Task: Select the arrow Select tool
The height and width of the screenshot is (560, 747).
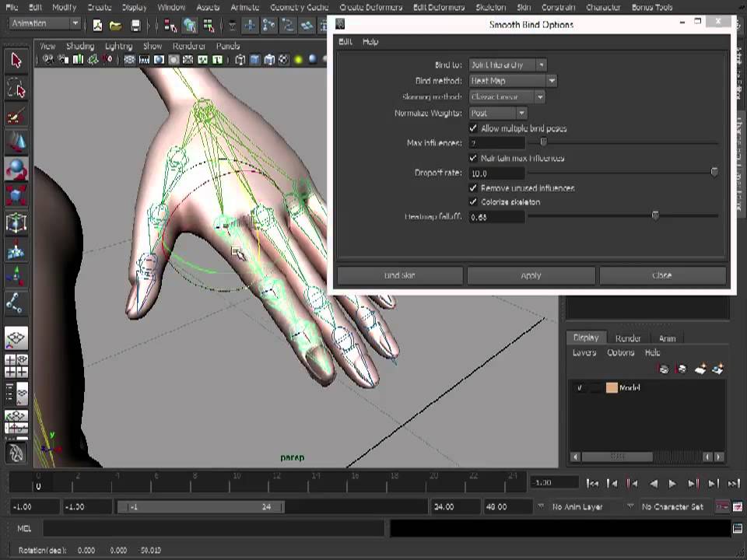Action: [x=16, y=61]
